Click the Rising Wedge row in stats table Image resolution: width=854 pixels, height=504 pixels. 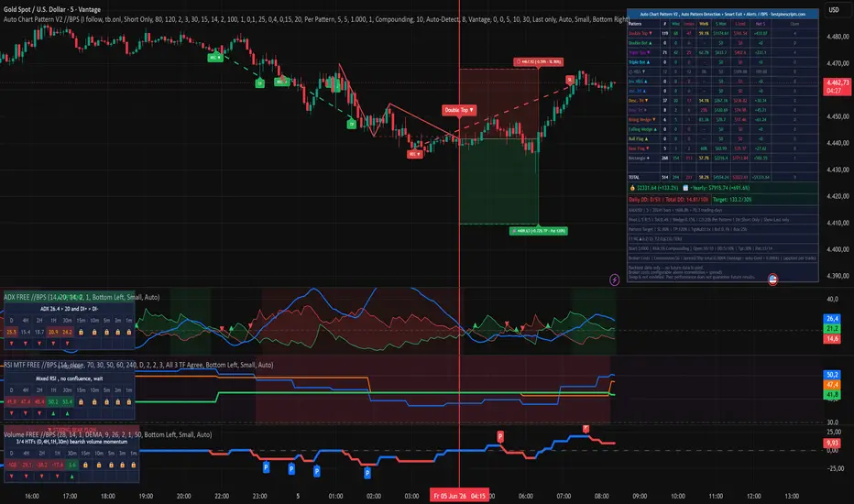(722, 119)
